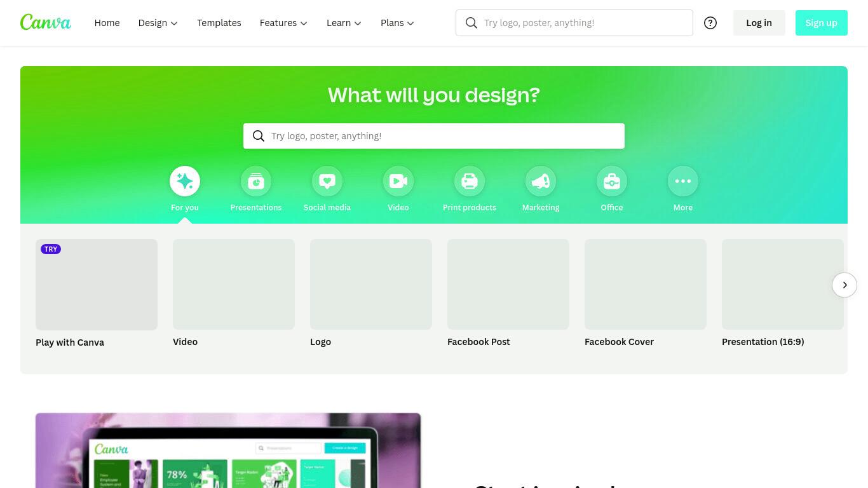Image resolution: width=868 pixels, height=488 pixels.
Task: Click the For you tab label
Action: click(185, 208)
